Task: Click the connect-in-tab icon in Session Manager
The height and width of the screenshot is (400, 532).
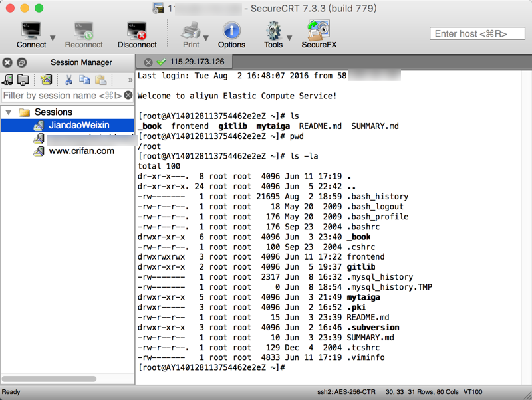Action: click(x=23, y=80)
